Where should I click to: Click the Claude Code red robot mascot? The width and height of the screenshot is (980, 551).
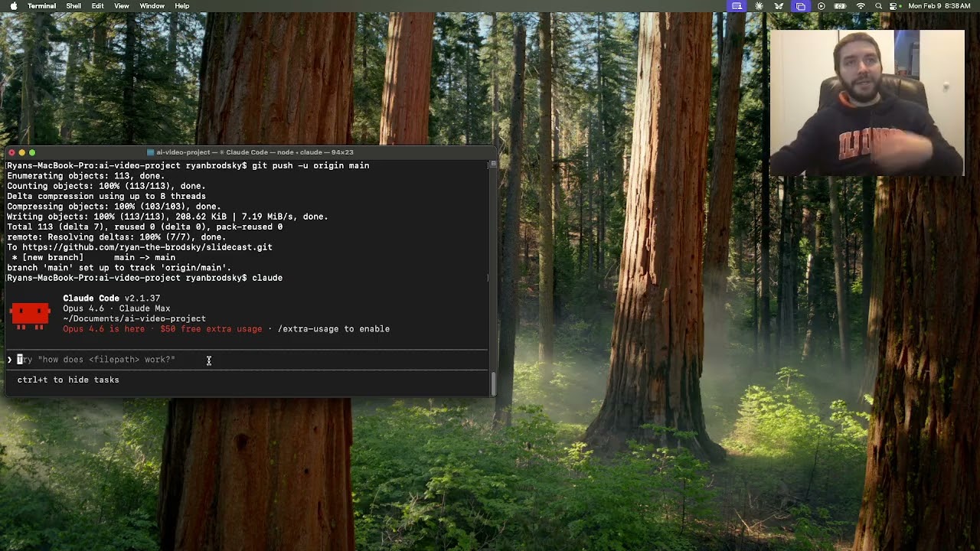(x=31, y=315)
